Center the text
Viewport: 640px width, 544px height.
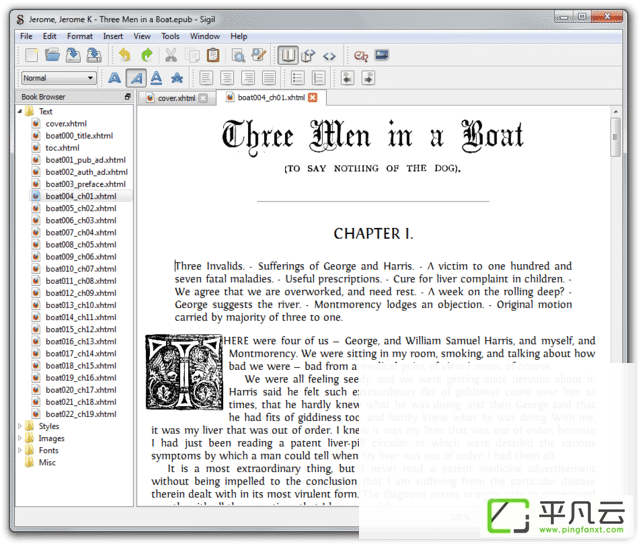[x=227, y=78]
